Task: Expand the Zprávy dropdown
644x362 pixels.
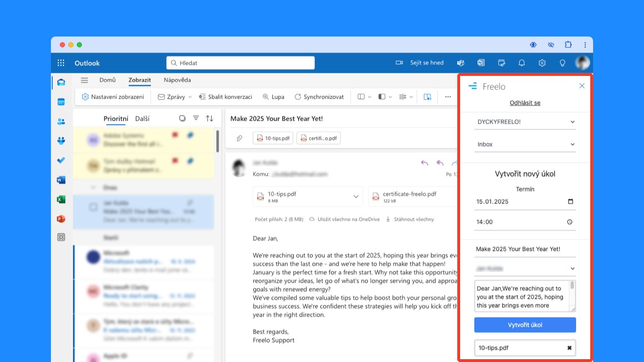Action: coord(190,97)
